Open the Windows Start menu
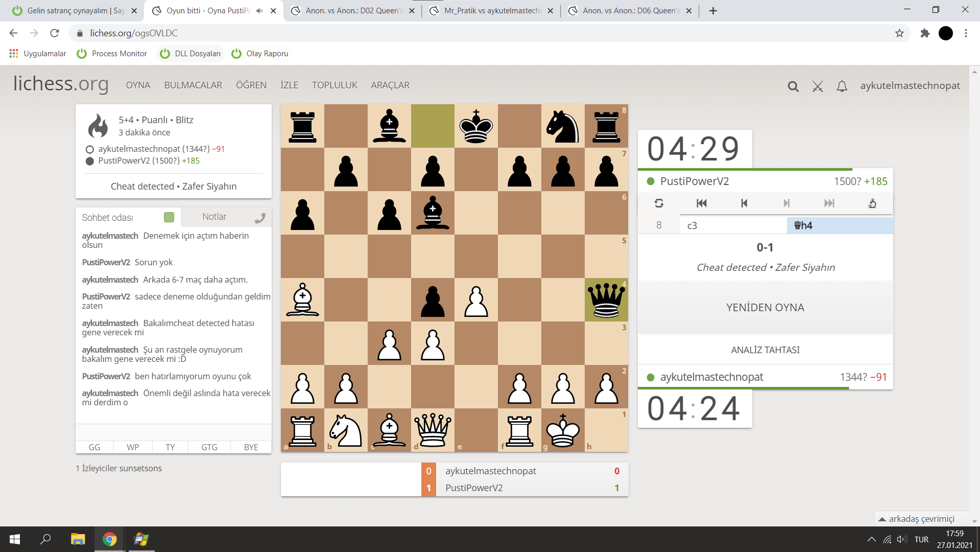 pos(15,539)
